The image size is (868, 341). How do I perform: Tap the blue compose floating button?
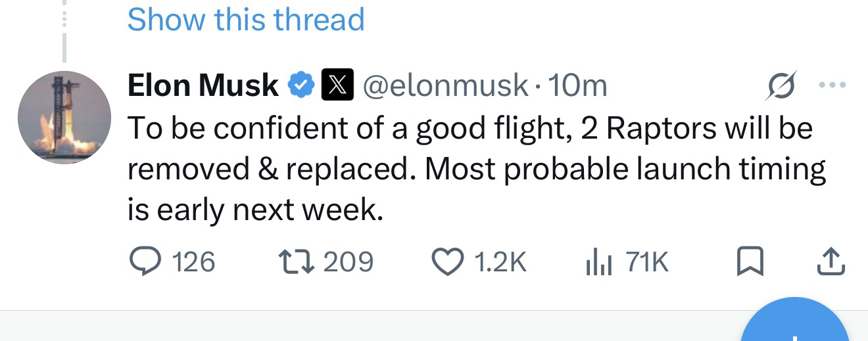point(795,322)
